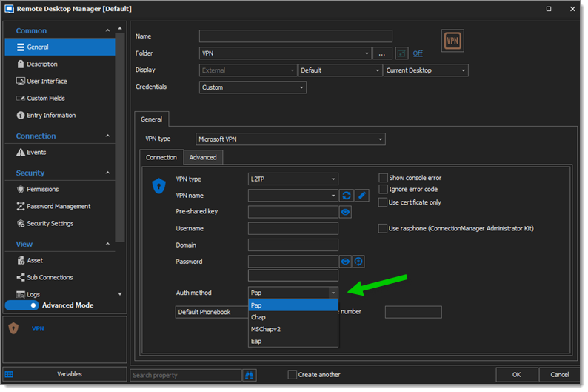
Task: Check the Create another checkbox
Action: pos(292,375)
